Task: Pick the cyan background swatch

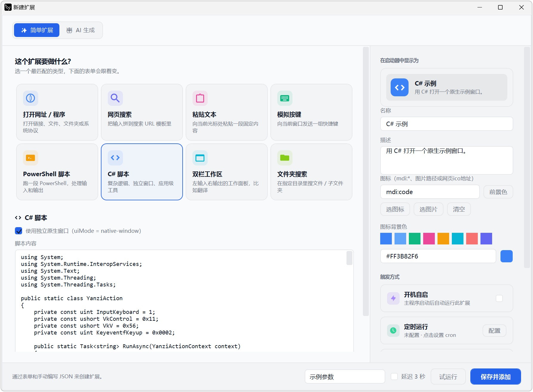Action: click(x=458, y=238)
